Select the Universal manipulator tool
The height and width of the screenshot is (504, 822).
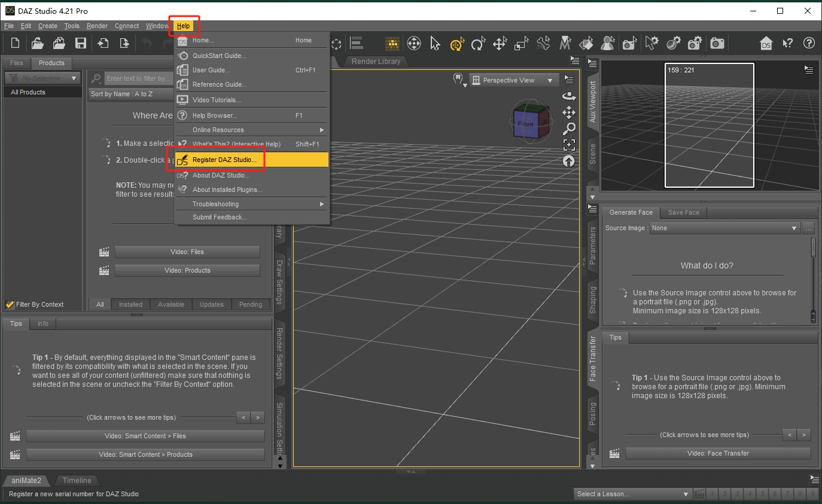(413, 43)
